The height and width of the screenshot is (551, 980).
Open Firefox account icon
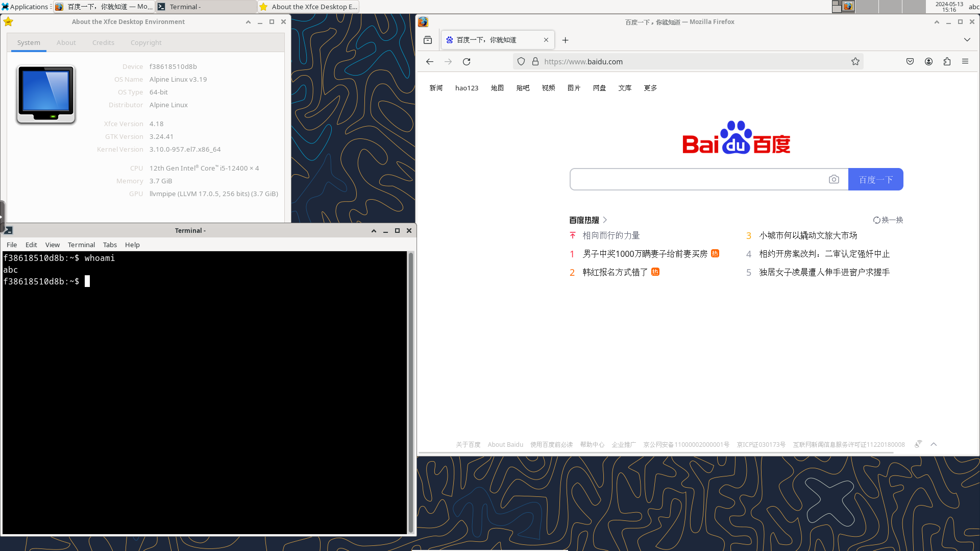coord(928,61)
